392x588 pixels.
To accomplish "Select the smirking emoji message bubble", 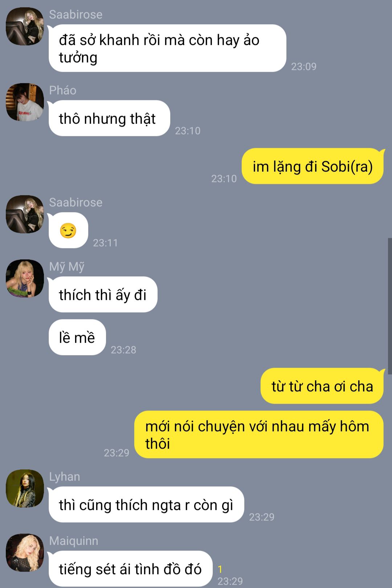I will tap(68, 230).
